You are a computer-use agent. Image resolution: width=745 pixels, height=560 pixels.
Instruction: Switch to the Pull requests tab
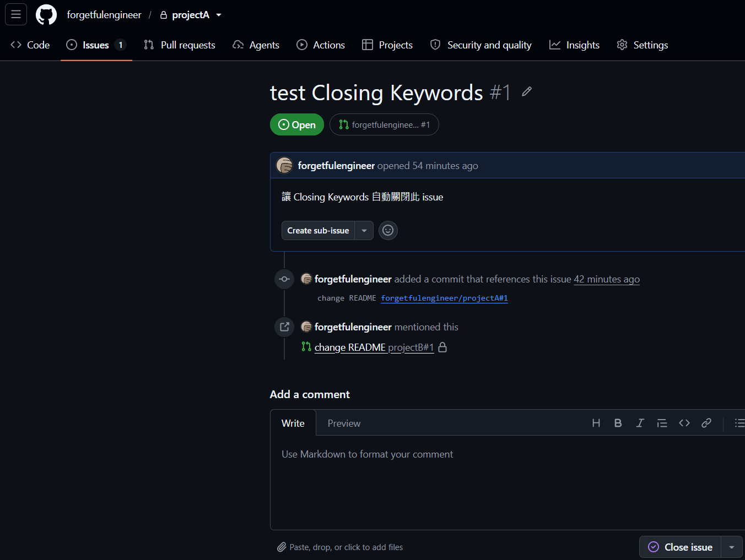(x=180, y=45)
